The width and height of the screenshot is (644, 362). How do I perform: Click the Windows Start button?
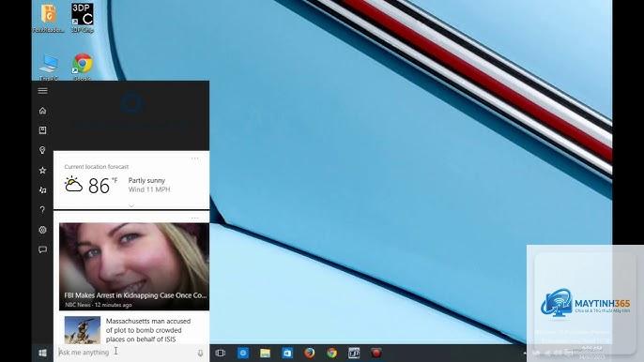pos(43,353)
